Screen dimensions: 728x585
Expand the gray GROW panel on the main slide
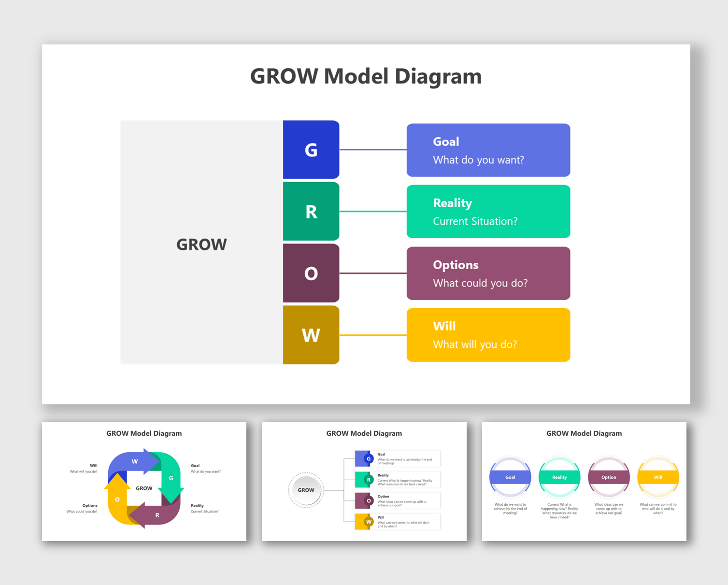(x=201, y=243)
